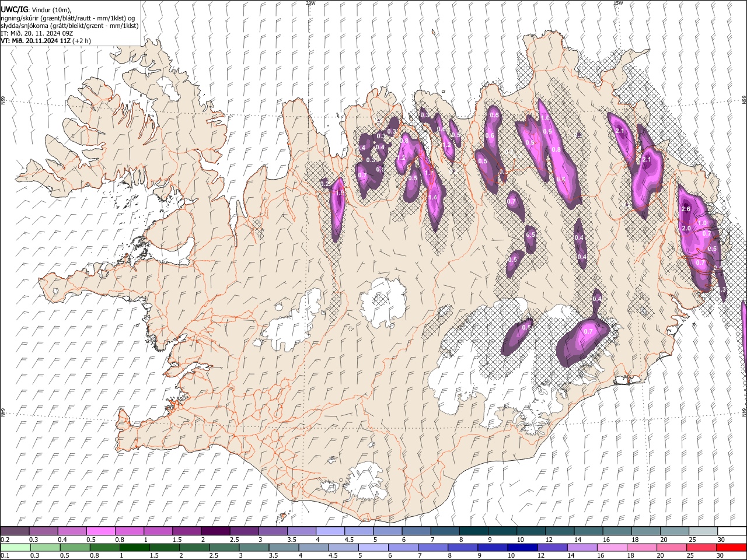Click the '2.6' precipitation value on the map
747x560 pixels.
tap(686, 209)
